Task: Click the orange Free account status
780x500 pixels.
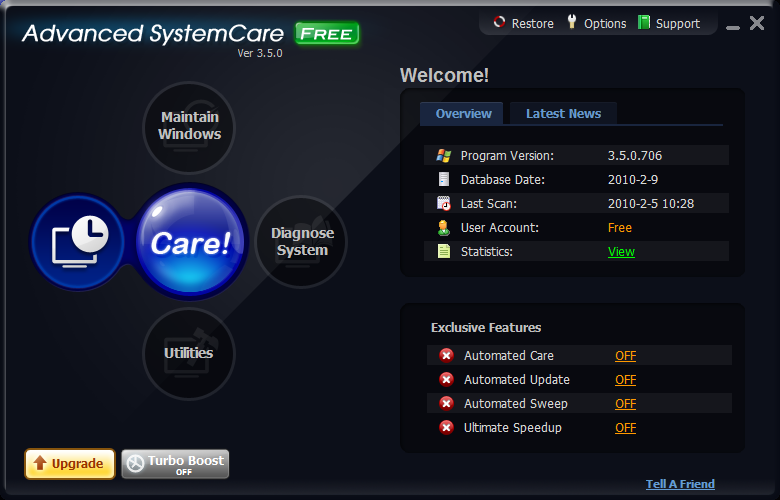Action: [x=620, y=227]
